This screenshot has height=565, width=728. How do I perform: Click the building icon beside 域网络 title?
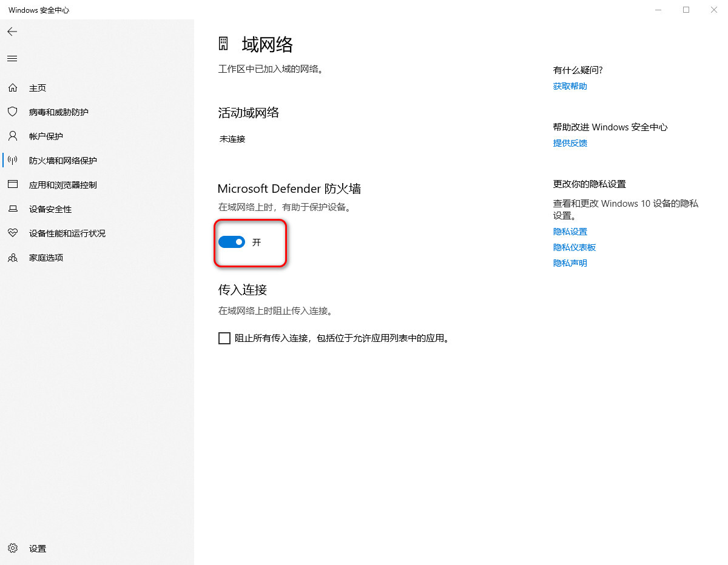223,44
